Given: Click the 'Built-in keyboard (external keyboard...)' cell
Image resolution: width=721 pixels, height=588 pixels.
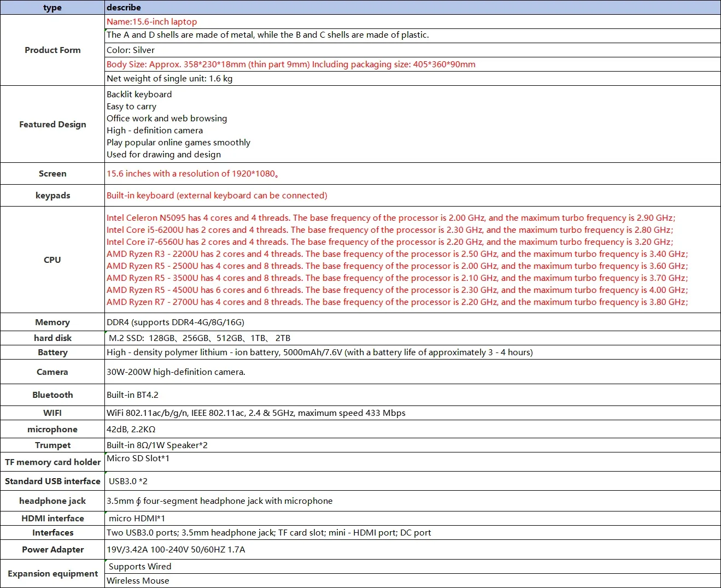Looking at the screenshot, I should click(x=413, y=195).
